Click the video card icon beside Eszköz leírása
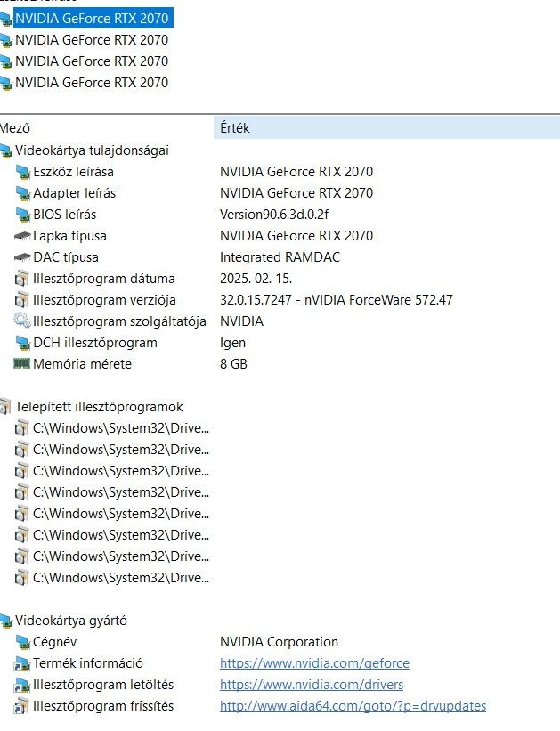 coord(22,172)
